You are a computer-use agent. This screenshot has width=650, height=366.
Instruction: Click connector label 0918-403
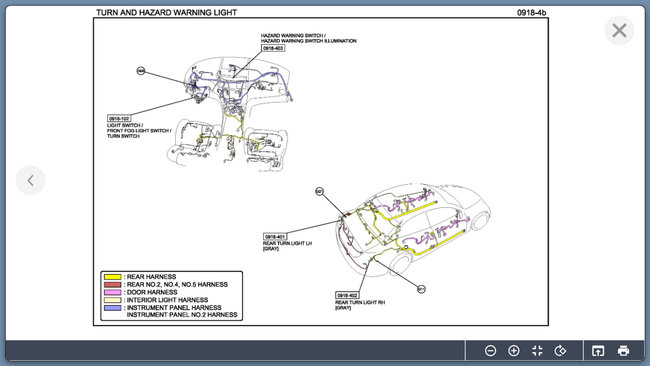(x=273, y=48)
